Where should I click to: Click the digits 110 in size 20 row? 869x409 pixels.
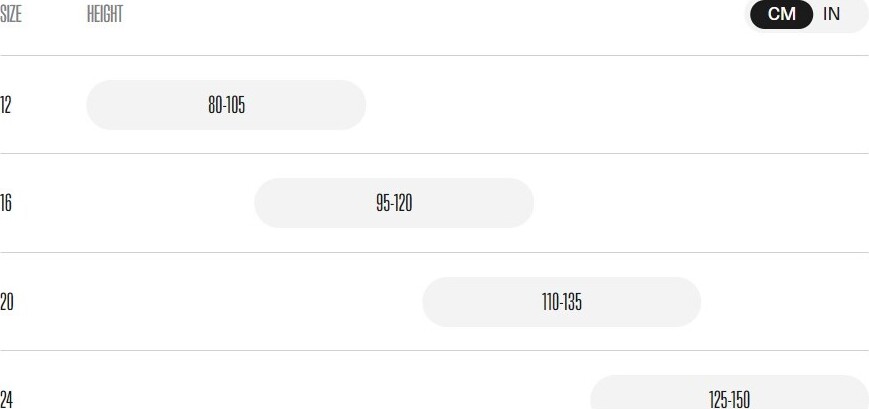coord(550,302)
